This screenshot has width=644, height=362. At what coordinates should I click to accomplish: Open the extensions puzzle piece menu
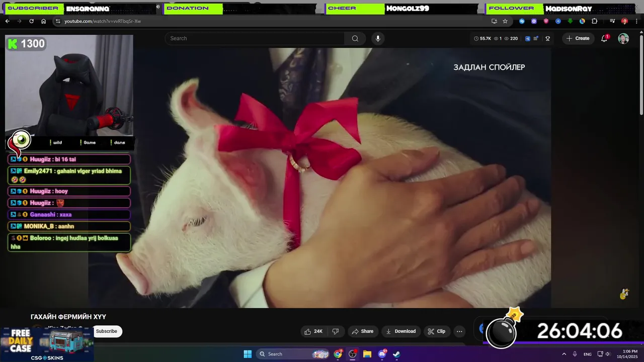(594, 21)
